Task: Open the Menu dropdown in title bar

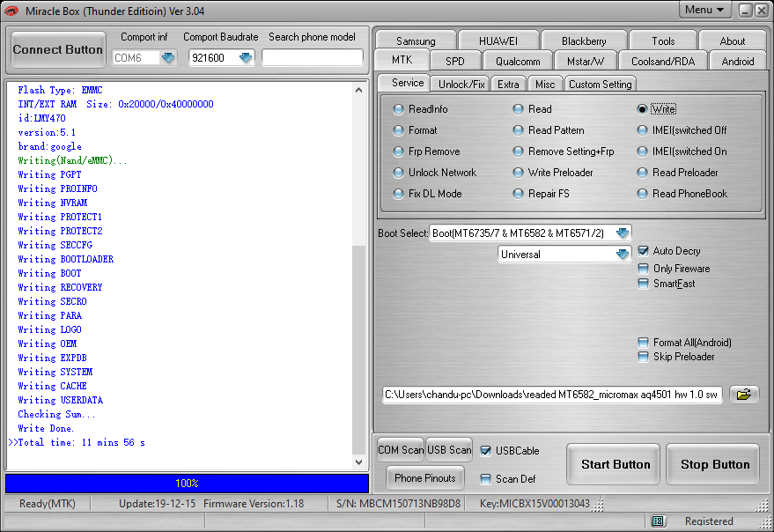Action: (704, 10)
